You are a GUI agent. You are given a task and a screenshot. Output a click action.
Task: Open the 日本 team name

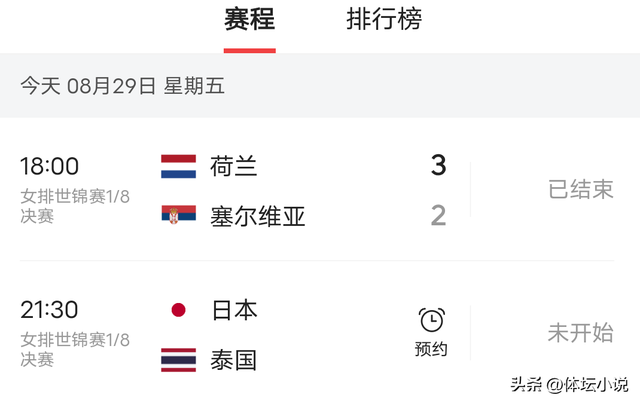tap(234, 310)
